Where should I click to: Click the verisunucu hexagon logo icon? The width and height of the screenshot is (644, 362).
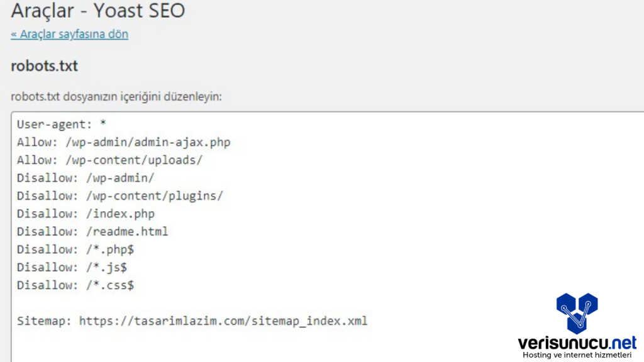pyautogui.click(x=577, y=312)
